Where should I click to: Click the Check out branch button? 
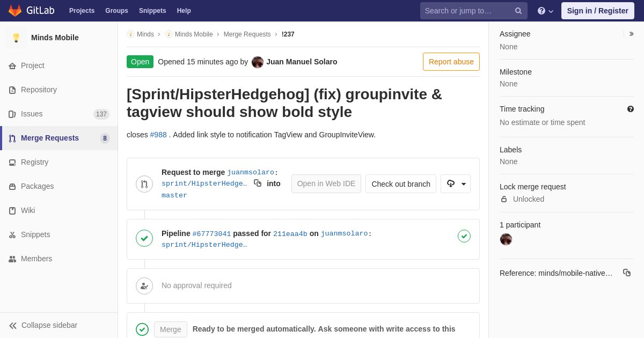tap(401, 184)
